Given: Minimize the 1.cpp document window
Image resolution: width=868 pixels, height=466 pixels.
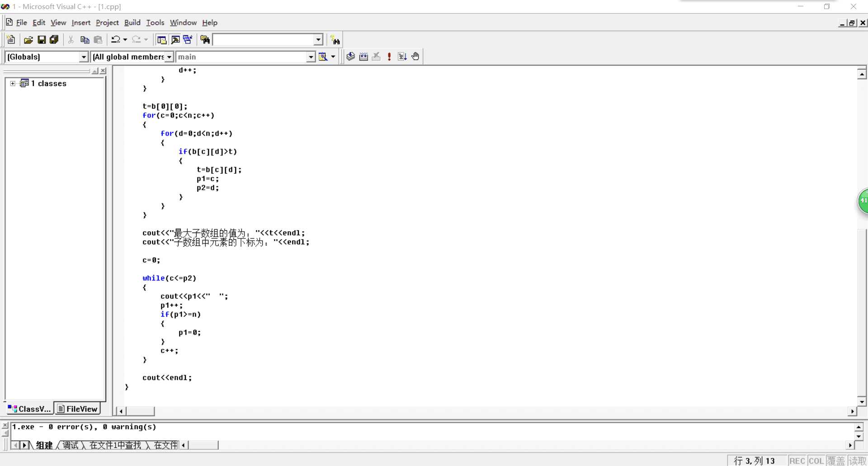Looking at the screenshot, I should [843, 23].
